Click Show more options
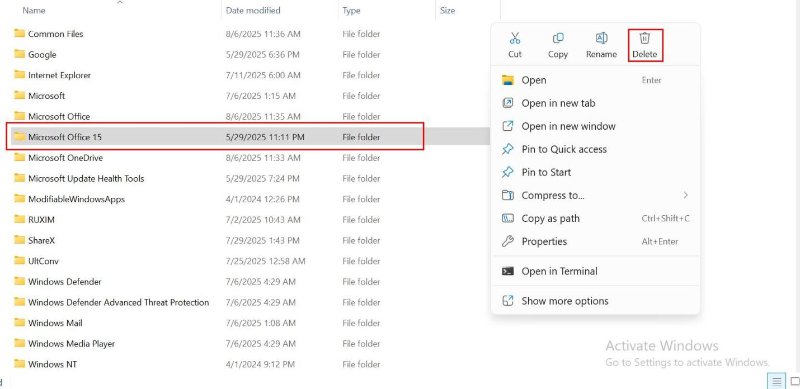Screen dimensions: 800x389 pyautogui.click(x=595, y=301)
